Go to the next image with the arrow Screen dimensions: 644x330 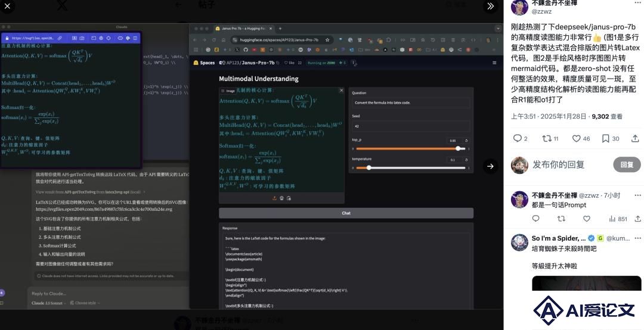[490, 166]
